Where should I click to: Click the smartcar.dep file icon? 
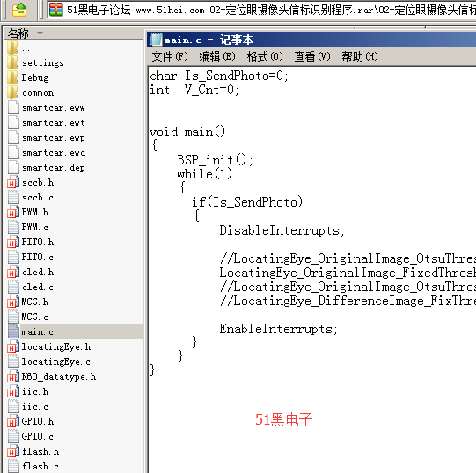13,167
